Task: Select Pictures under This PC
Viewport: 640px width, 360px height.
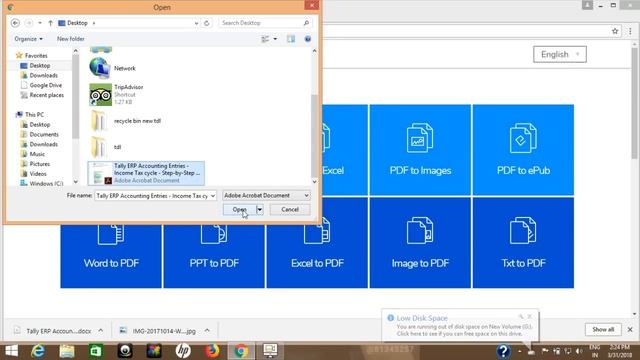Action: click(x=40, y=164)
